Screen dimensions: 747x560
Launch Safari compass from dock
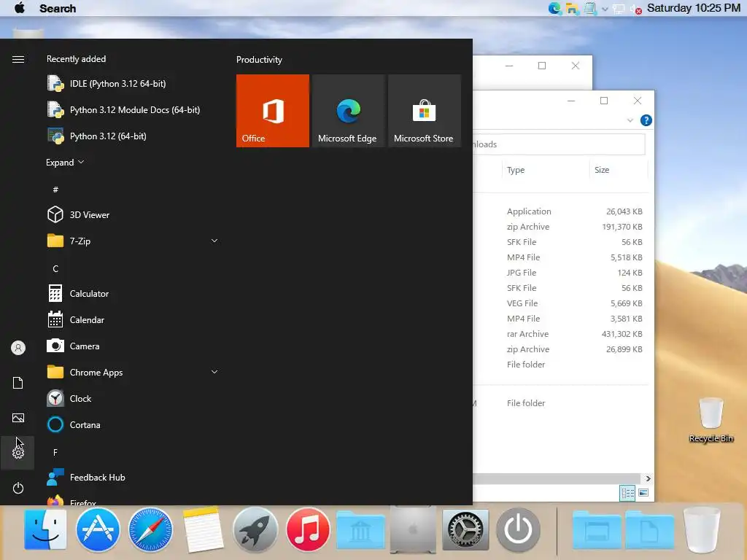(150, 529)
